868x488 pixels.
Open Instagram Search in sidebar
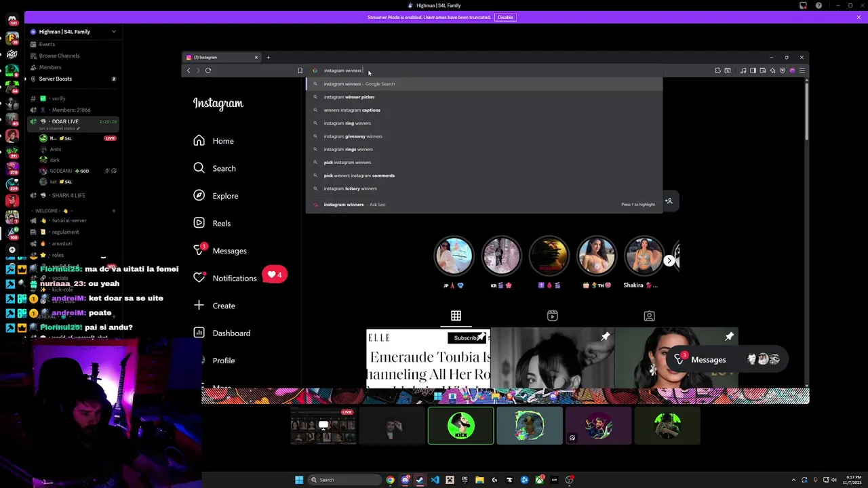[214, 168]
